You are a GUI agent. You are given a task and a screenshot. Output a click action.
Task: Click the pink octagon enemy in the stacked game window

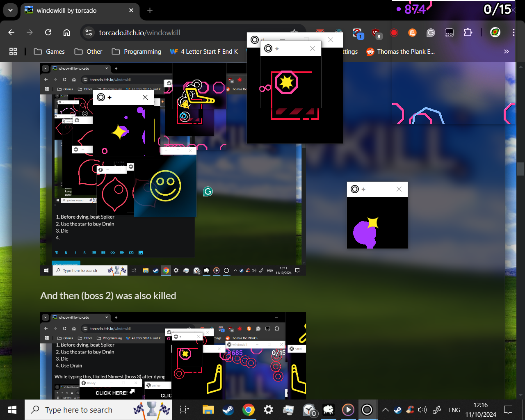(286, 82)
